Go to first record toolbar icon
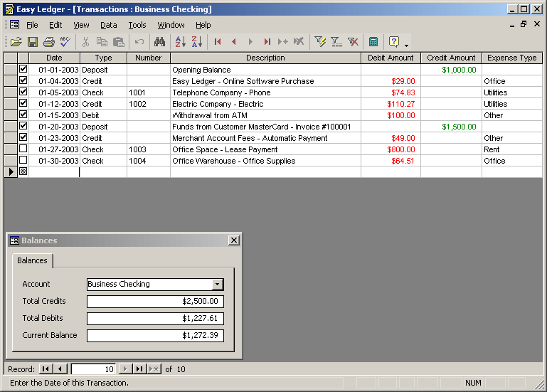This screenshot has height=392, width=547. [x=218, y=42]
